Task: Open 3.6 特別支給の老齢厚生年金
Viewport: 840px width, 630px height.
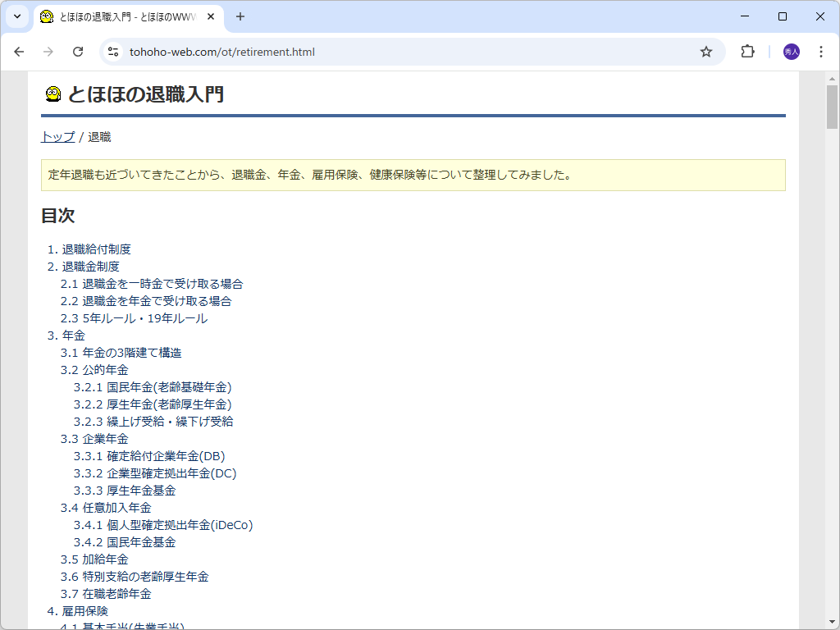Action: 135,577
